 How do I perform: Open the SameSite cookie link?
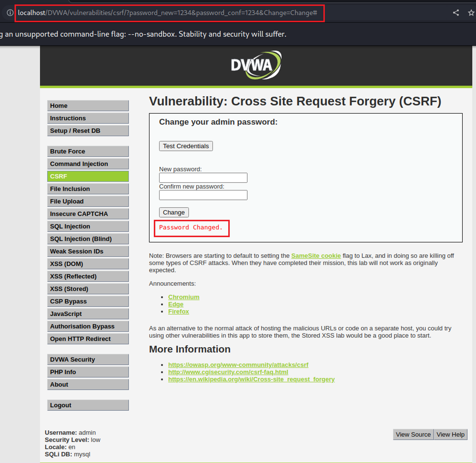(x=316, y=256)
